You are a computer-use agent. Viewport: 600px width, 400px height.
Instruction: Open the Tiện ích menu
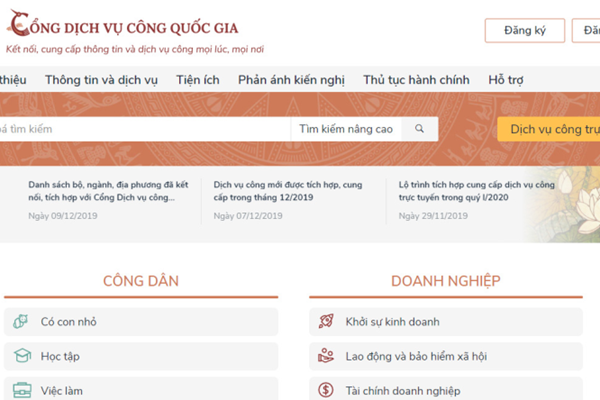pyautogui.click(x=198, y=80)
